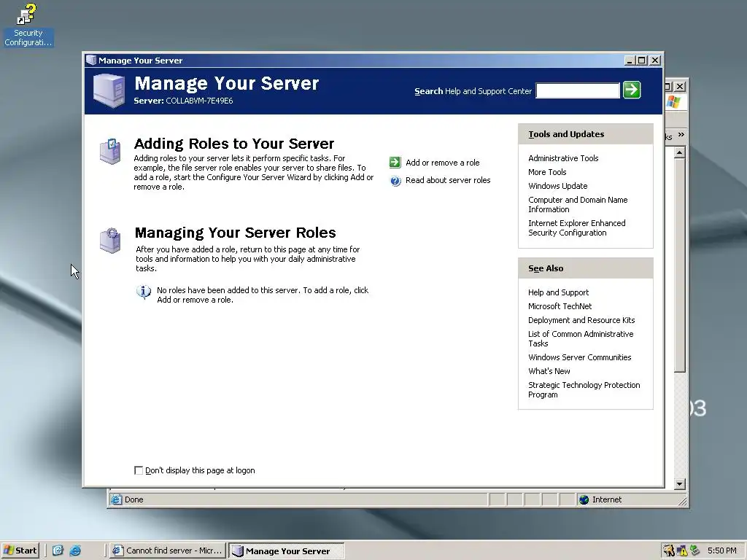Click the information icon beside No roles message
Screen dimensions: 747x560
tap(144, 292)
